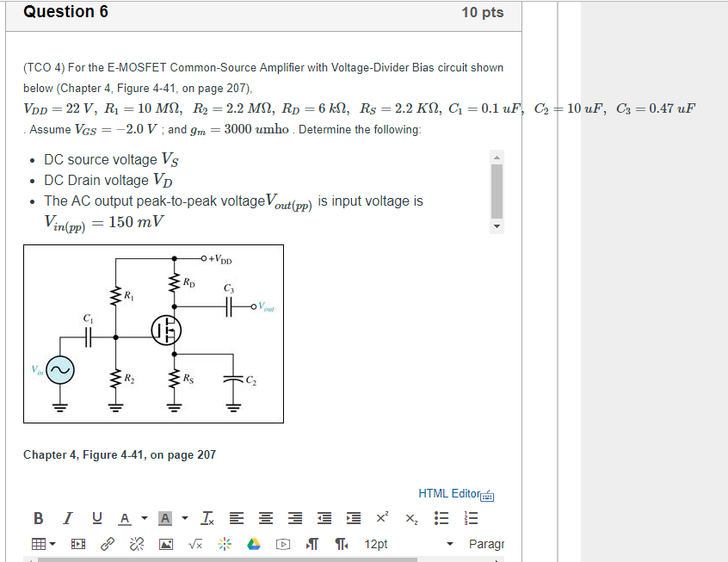Enable the numbered list

470,517
